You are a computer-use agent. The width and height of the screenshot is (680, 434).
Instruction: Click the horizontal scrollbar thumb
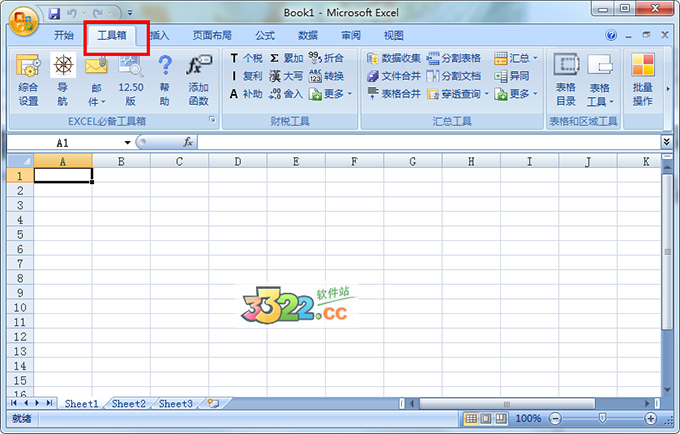click(x=507, y=404)
